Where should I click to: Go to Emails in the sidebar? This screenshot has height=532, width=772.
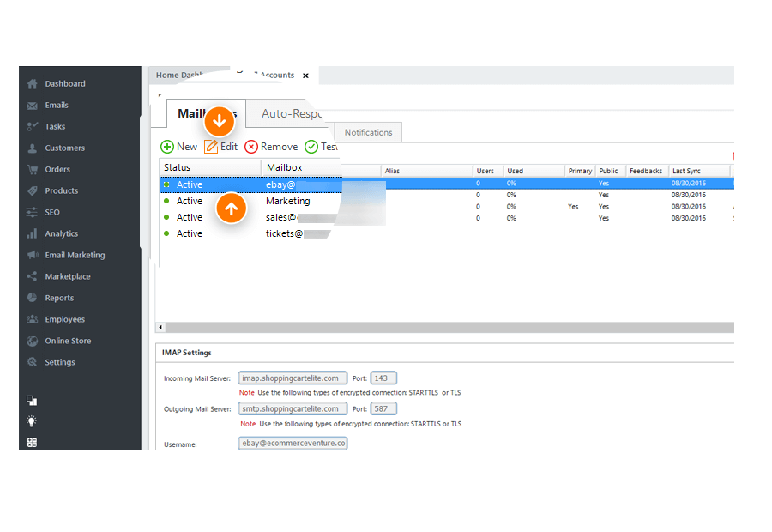[x=57, y=105]
